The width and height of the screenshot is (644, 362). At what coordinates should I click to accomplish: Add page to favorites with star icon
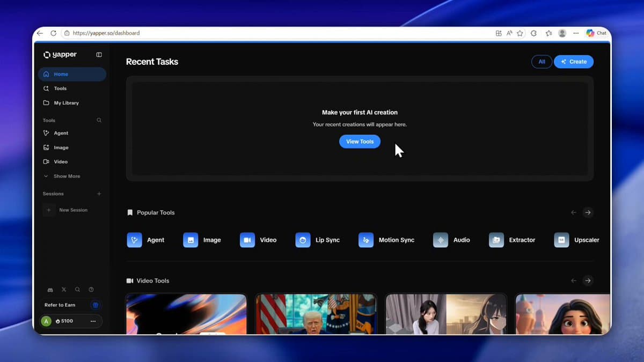point(520,33)
